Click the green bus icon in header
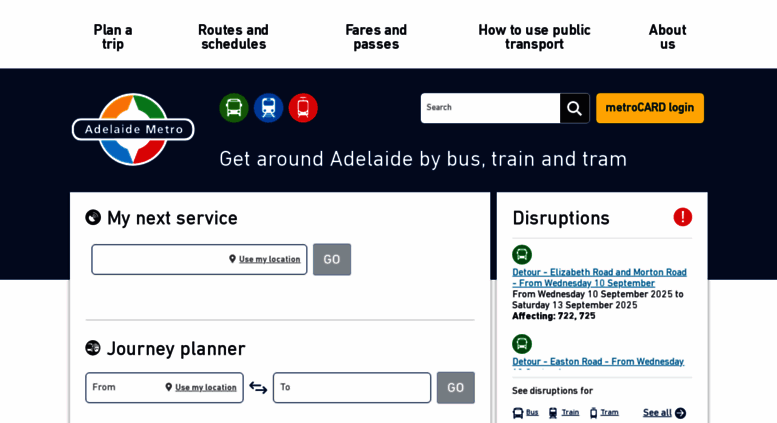The width and height of the screenshot is (777, 423). 234,108
